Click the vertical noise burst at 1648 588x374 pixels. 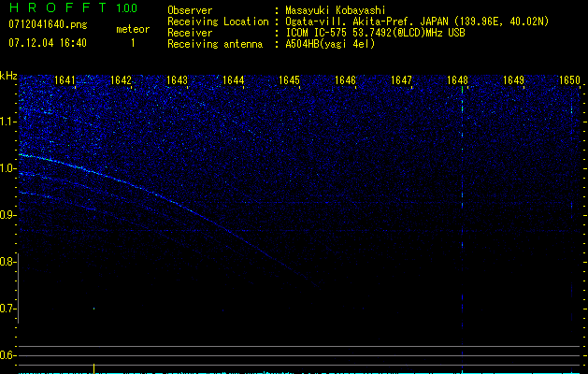pos(463,229)
